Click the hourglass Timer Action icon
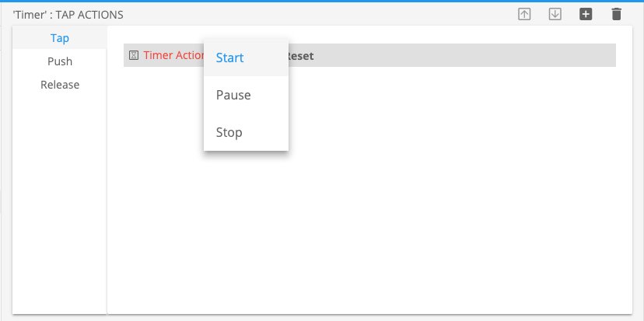The width and height of the screenshot is (644, 321). pyautogui.click(x=134, y=56)
